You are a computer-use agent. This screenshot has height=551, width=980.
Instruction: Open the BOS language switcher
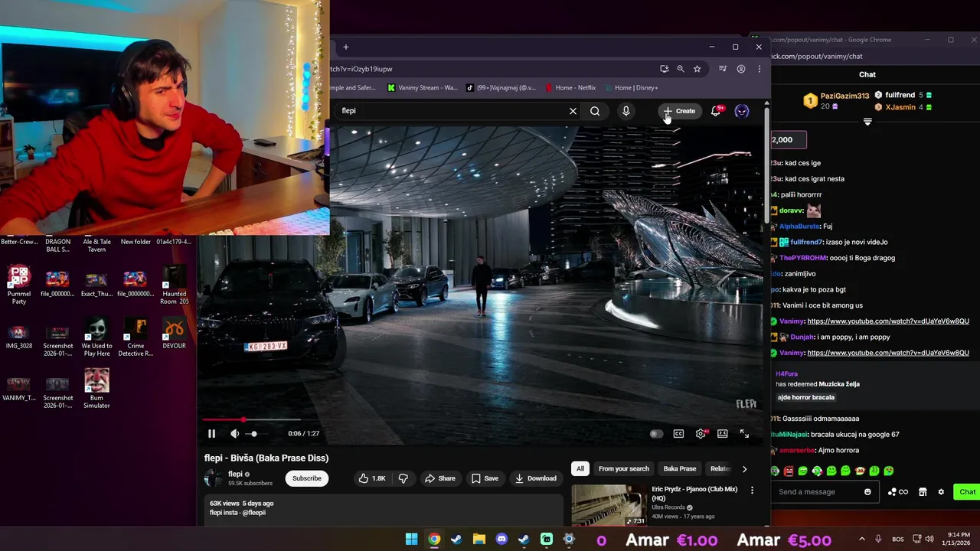click(898, 540)
